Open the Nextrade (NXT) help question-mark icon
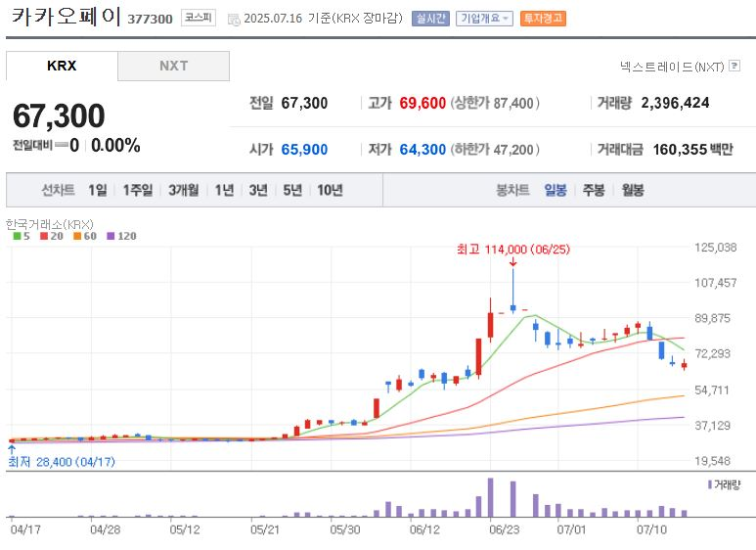 (x=734, y=66)
